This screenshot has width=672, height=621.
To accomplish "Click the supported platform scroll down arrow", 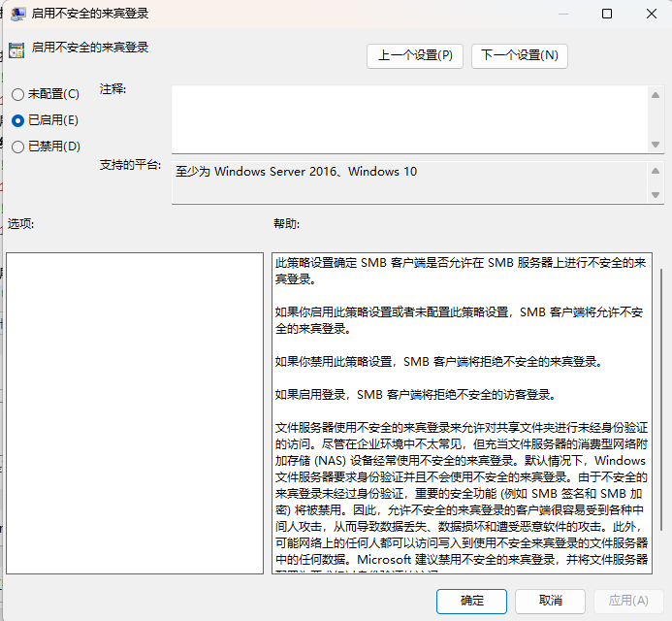I will pos(656,195).
